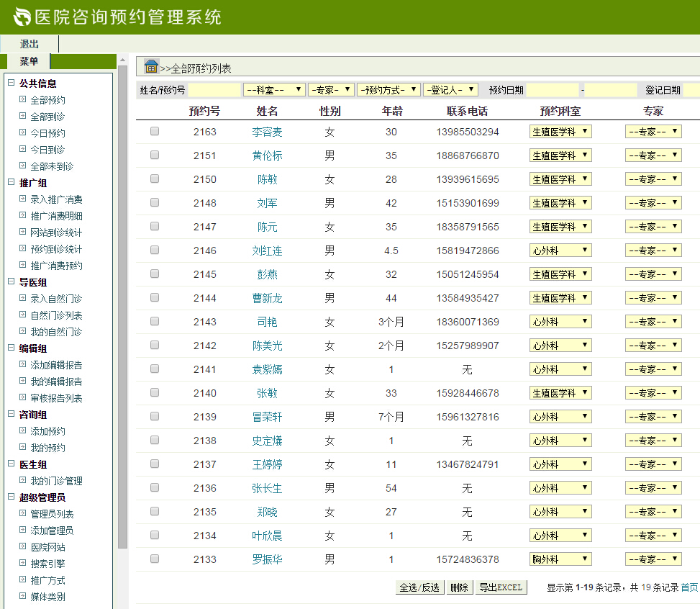Click the hospital system logo icon
The height and width of the screenshot is (609, 700).
[x=22, y=17]
